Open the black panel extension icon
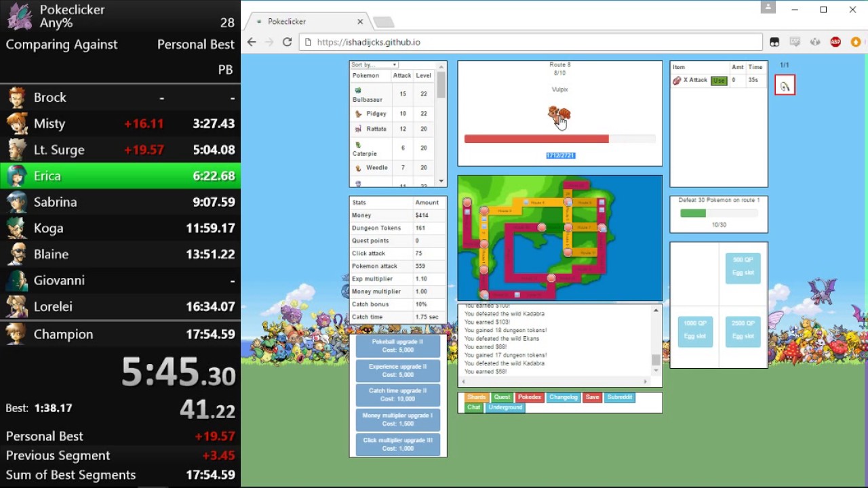The image size is (868, 488). pos(774,42)
